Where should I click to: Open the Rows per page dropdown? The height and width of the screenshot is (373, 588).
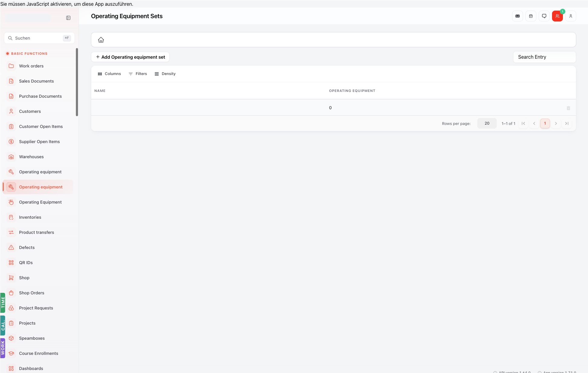pos(487,123)
